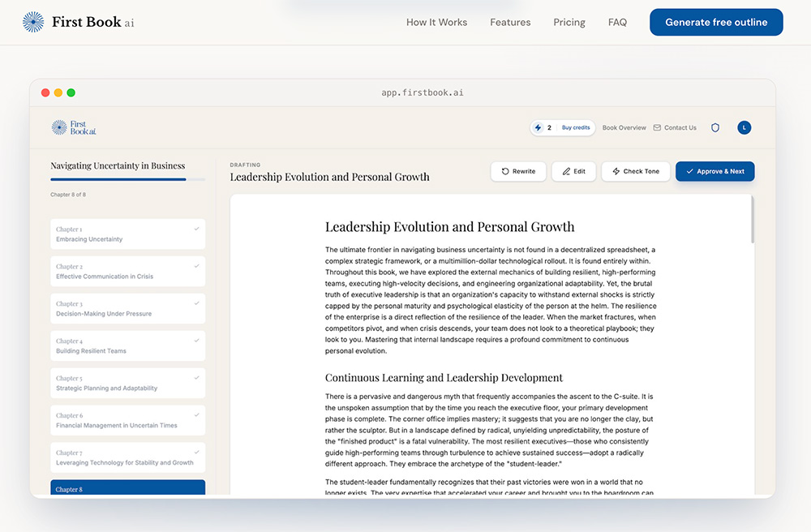Select Chapter 6 Financial Management in Uncertain Times

pos(128,420)
